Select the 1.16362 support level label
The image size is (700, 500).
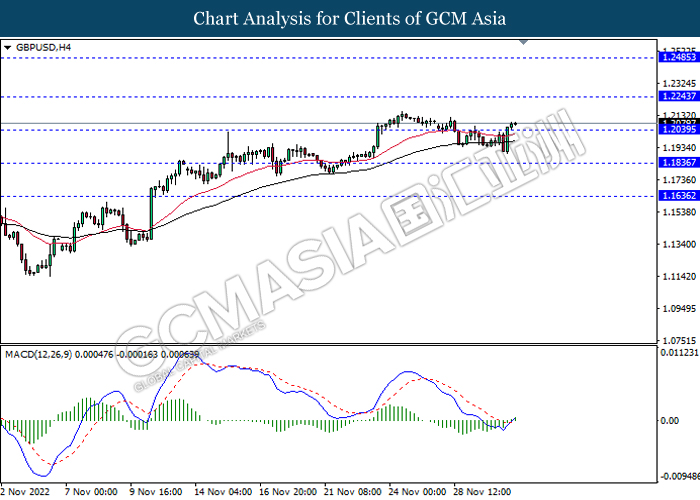coord(679,196)
